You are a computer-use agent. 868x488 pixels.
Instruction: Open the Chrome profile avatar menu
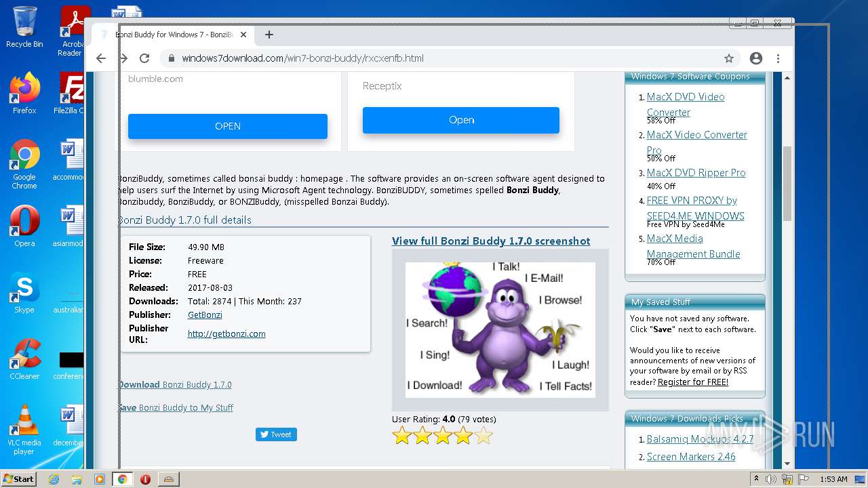click(x=756, y=58)
